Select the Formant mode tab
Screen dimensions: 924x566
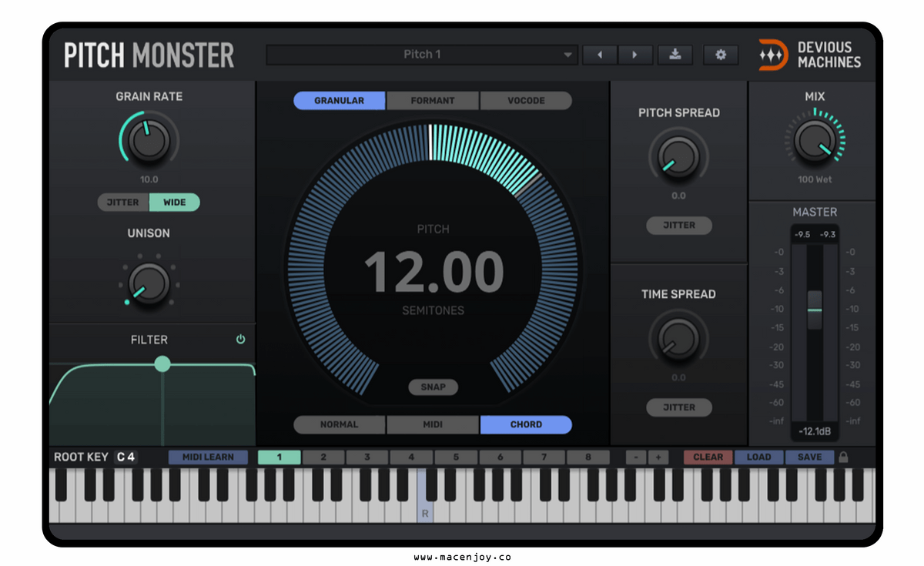[x=433, y=100]
